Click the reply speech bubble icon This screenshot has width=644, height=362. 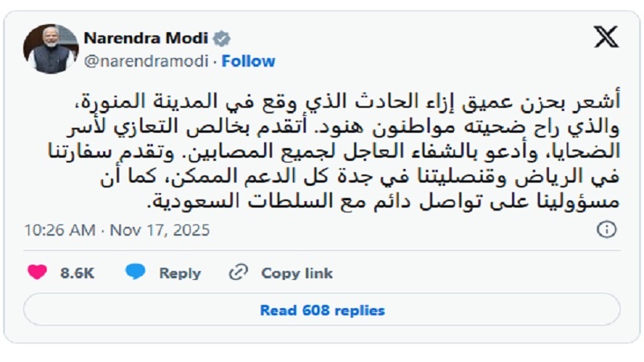[135, 273]
